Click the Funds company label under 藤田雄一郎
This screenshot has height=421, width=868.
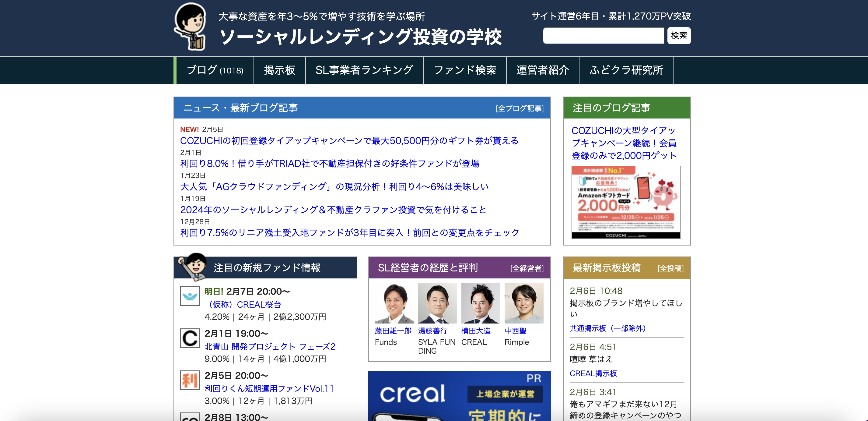tap(386, 342)
